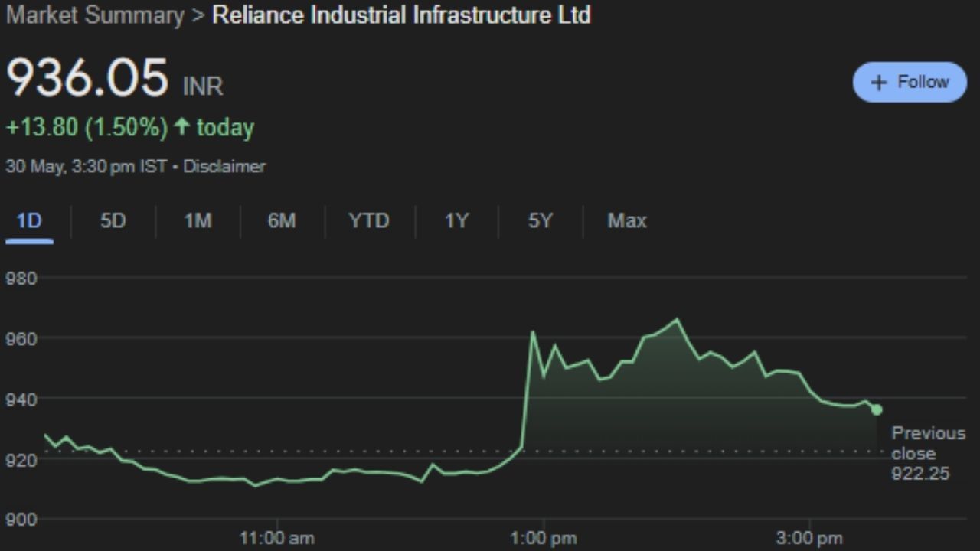The image size is (980, 551).
Task: Open the Disclaimer link
Action: tap(224, 166)
